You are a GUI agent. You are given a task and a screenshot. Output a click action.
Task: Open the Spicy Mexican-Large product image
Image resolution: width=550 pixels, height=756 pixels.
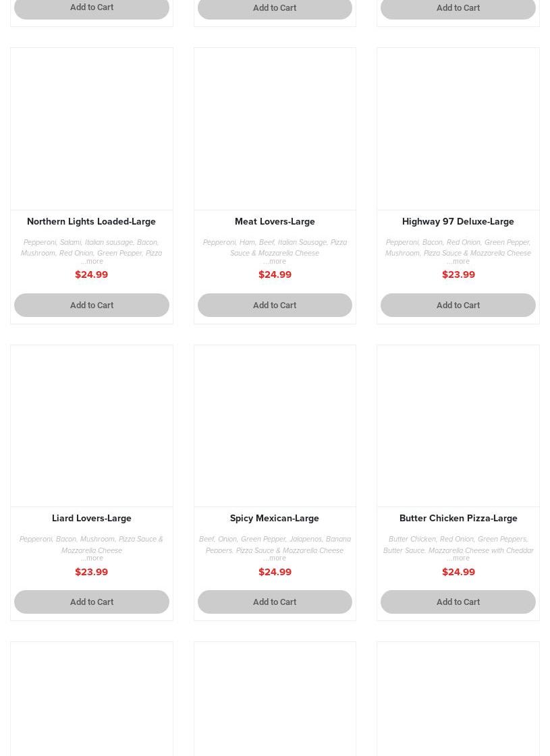click(275, 426)
